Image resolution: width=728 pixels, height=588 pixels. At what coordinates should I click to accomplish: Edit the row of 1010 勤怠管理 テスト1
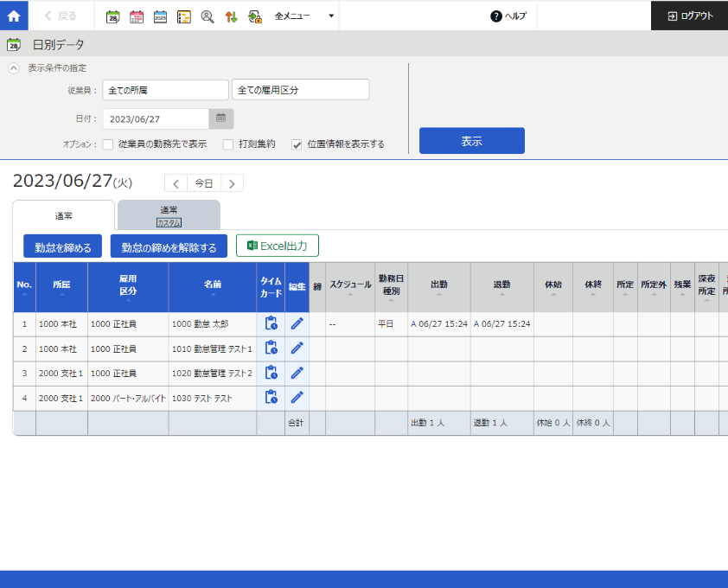coord(297,348)
